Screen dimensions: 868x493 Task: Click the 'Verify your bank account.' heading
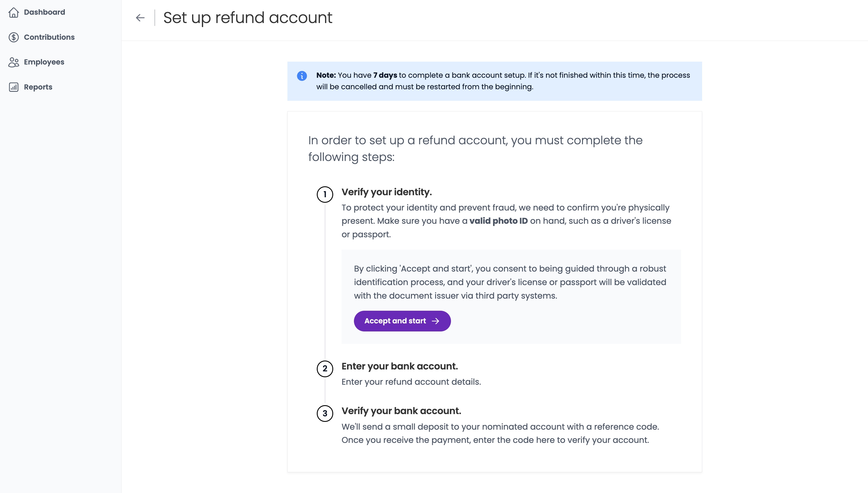pyautogui.click(x=401, y=411)
